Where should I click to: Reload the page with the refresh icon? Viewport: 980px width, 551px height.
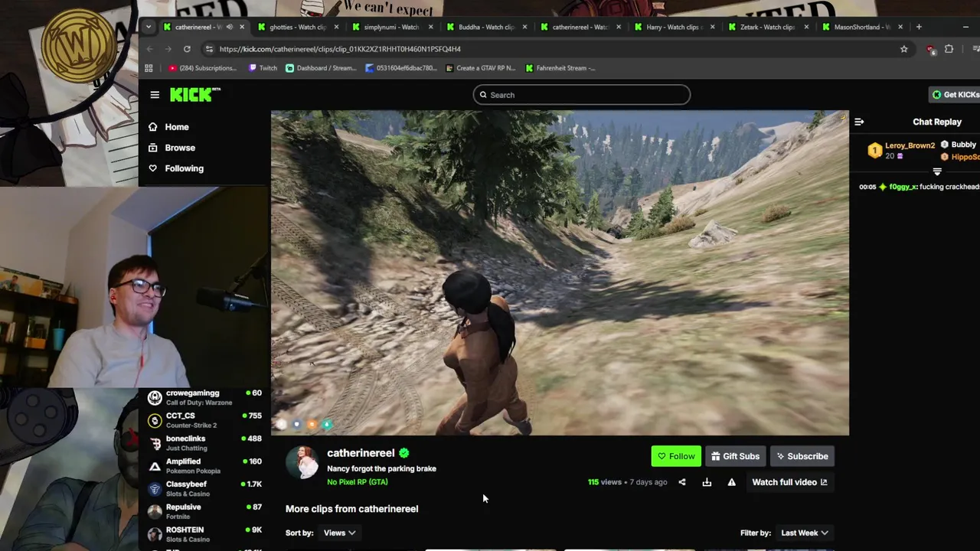pyautogui.click(x=187, y=49)
